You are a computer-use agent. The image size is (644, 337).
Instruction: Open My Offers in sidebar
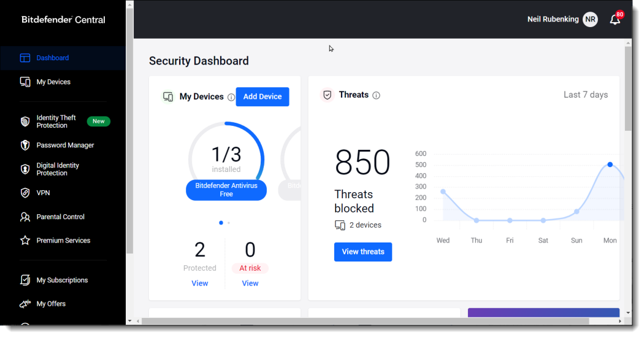click(x=51, y=304)
